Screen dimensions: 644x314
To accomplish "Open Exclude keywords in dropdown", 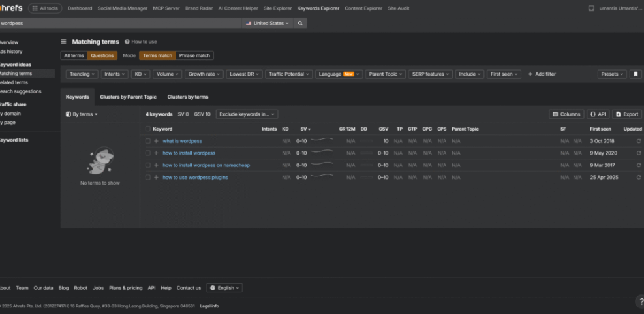I will pyautogui.click(x=247, y=114).
